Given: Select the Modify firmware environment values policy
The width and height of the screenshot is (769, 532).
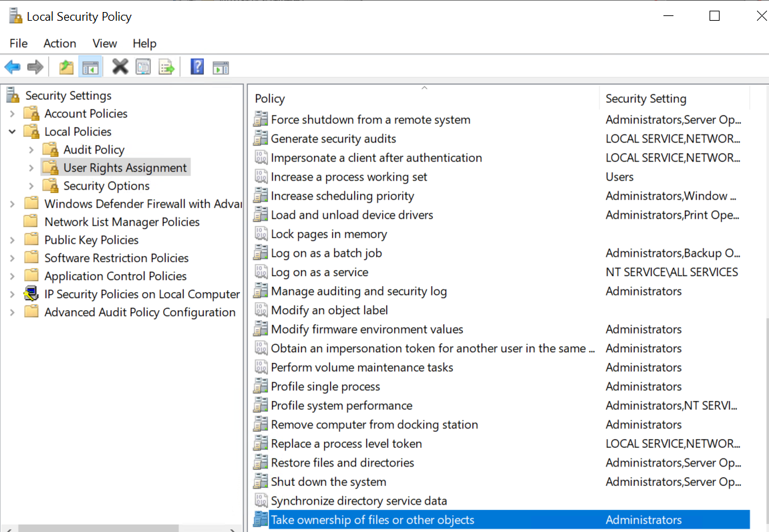Looking at the screenshot, I should point(367,329).
